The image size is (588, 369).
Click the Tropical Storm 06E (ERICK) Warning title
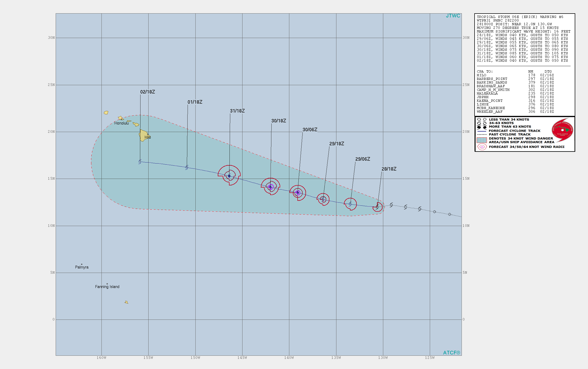[x=520, y=17]
